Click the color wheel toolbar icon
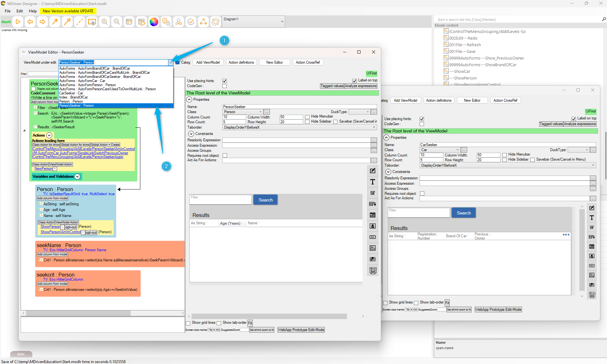This screenshot has height=364, width=607. (154, 22)
